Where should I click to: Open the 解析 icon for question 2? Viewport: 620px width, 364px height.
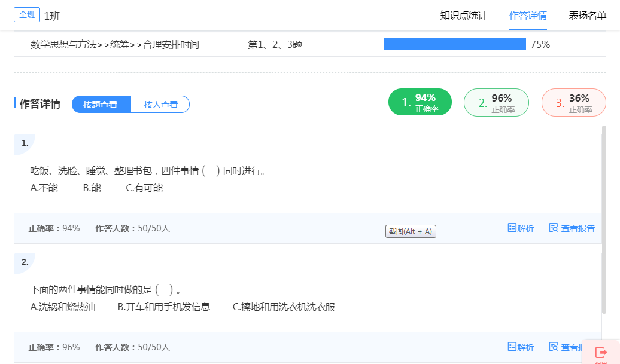pos(512,347)
